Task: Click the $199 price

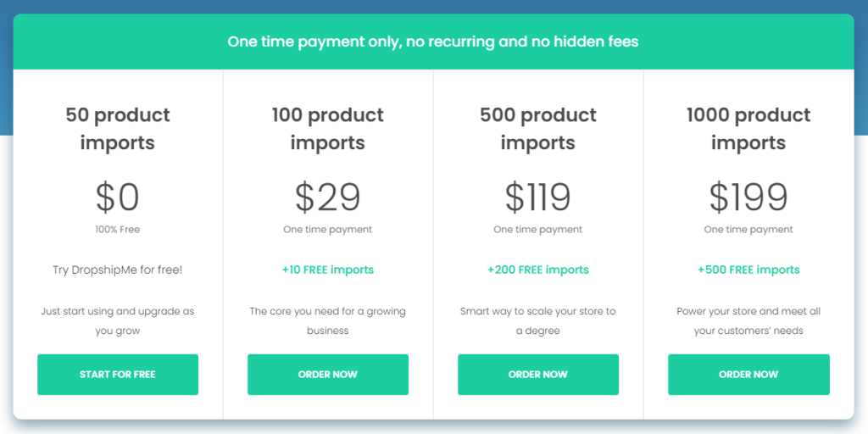Action: (748, 198)
